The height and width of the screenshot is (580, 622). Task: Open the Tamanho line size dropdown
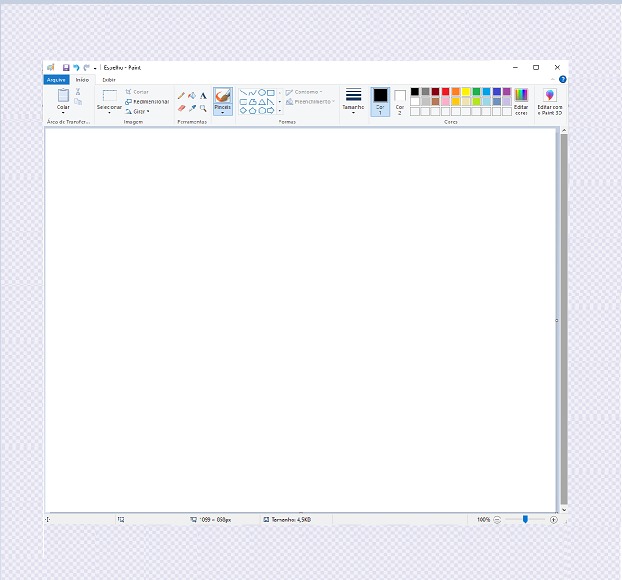click(x=353, y=101)
